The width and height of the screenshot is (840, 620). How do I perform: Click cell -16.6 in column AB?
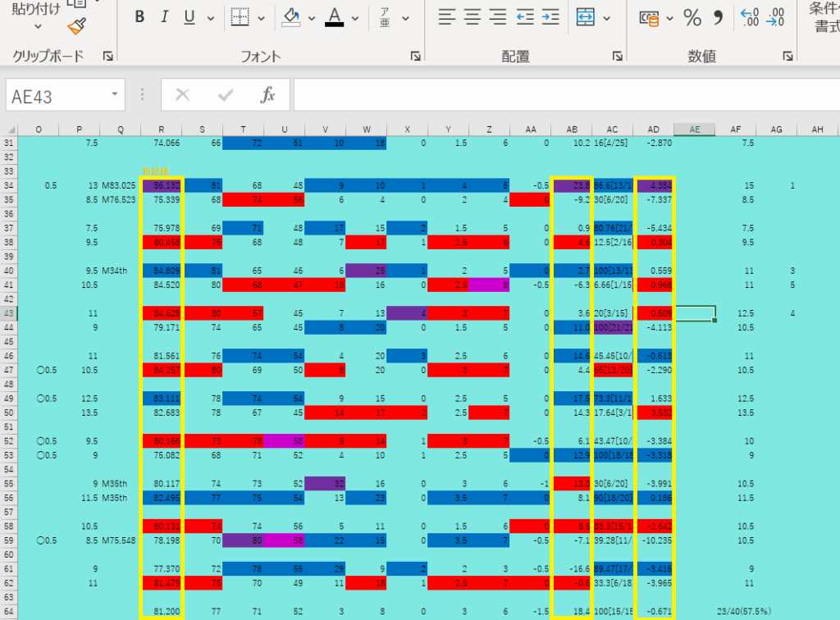point(572,568)
